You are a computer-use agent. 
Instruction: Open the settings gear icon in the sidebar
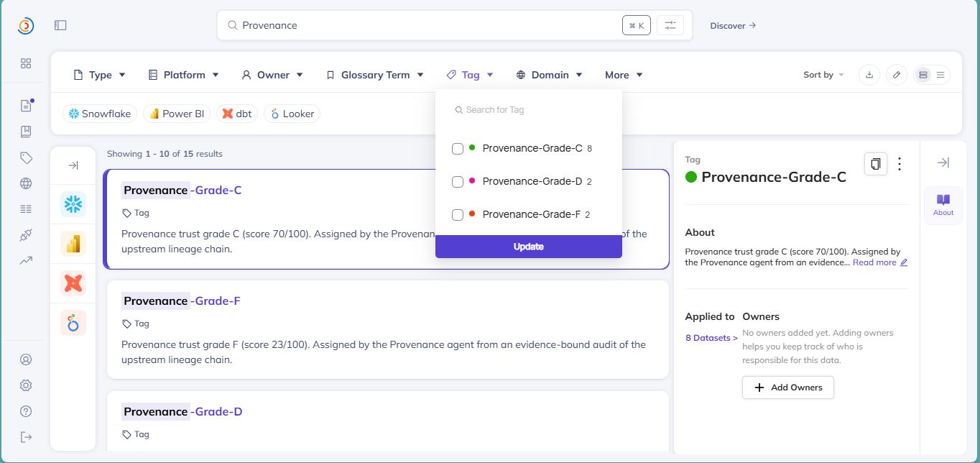pos(26,385)
